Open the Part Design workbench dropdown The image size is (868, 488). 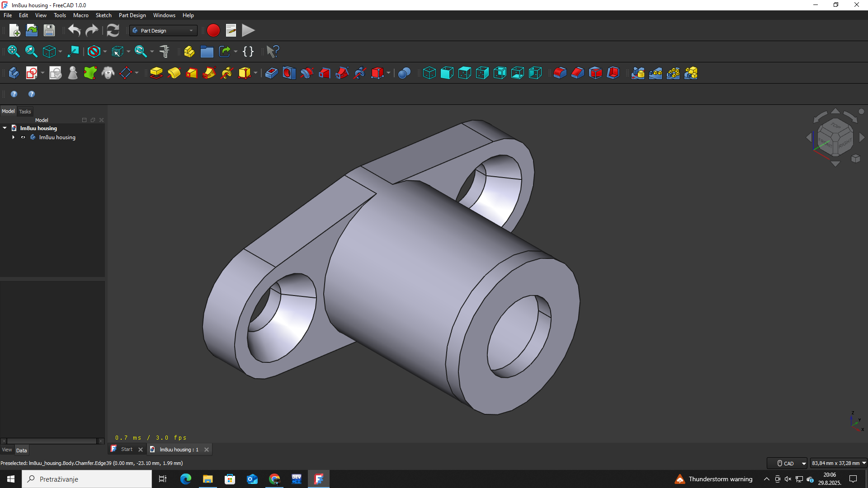coord(163,30)
